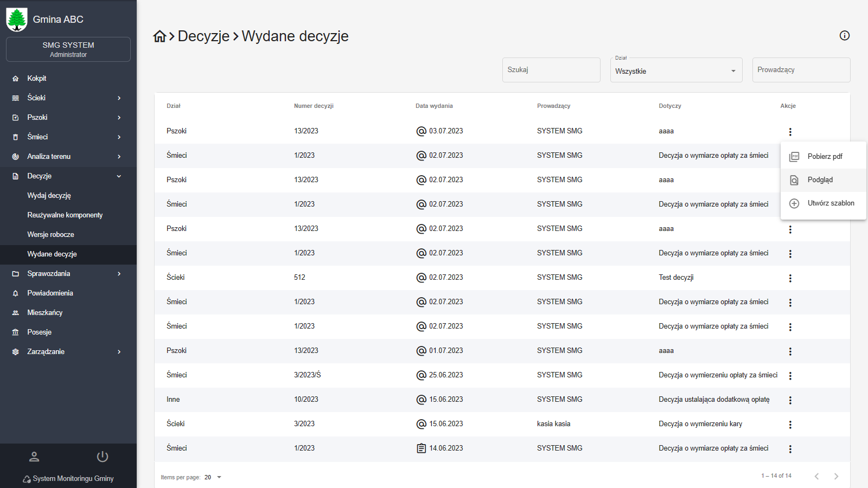The width and height of the screenshot is (868, 488).
Task: Click the power logout icon in sidebar
Action: 103,457
